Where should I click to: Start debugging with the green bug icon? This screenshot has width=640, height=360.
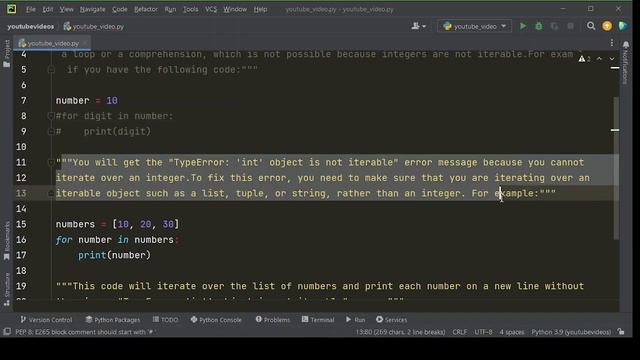539,26
